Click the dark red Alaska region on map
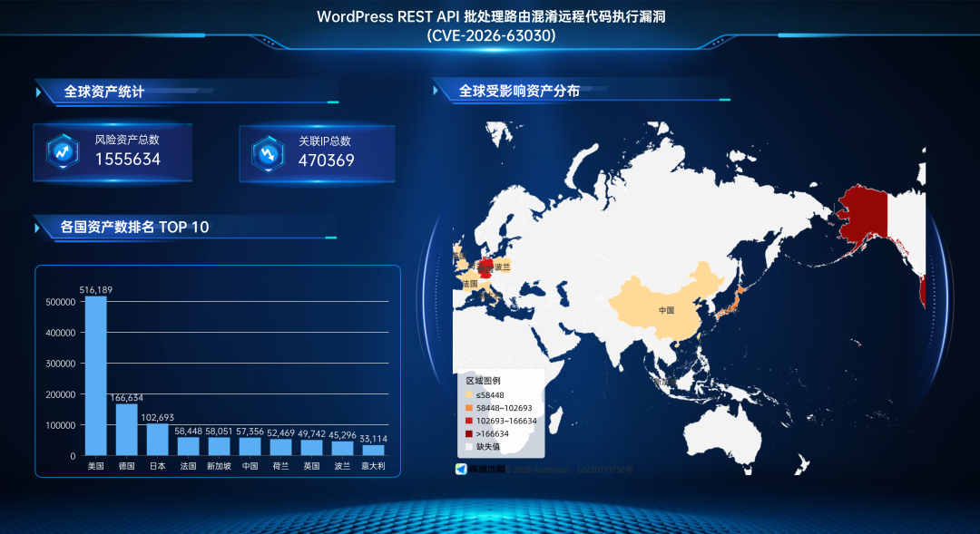Viewport: 980px width, 534px height. point(866,216)
